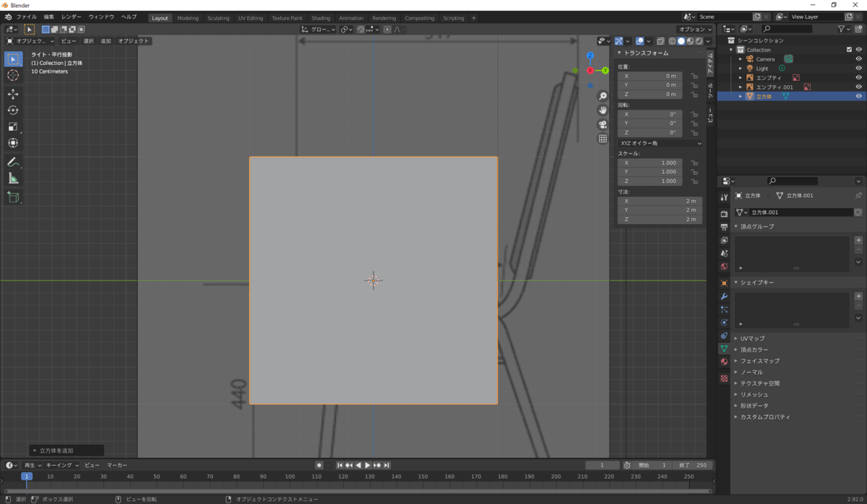Image resolution: width=867 pixels, height=504 pixels.
Task: Toggle X-ray mode in viewport header
Action: pos(660,41)
